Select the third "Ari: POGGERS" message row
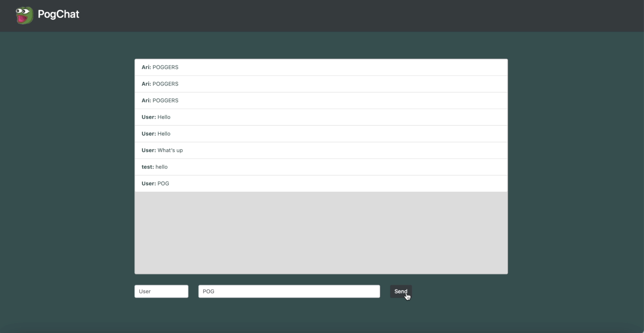644x333 pixels. (321, 101)
